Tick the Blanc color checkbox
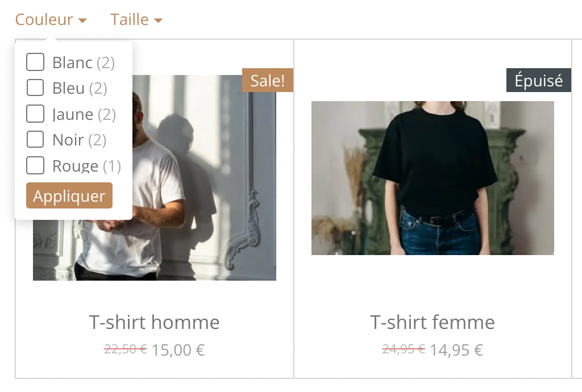 click(35, 62)
